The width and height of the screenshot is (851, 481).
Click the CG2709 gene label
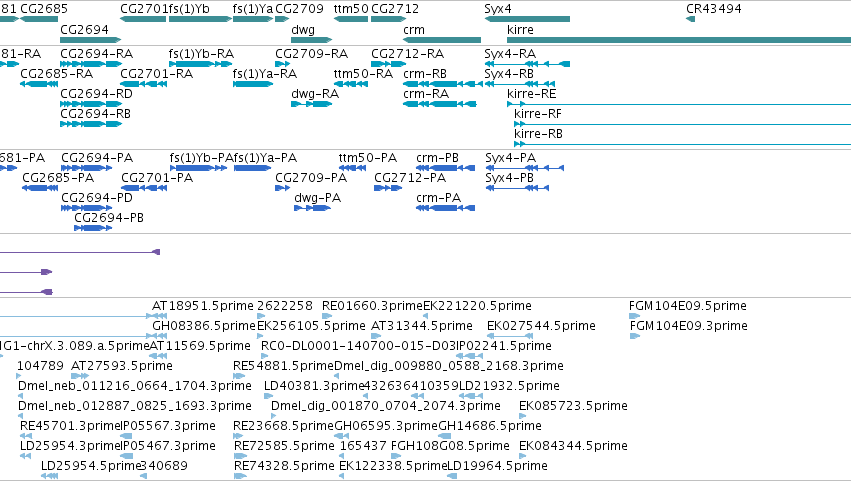(299, 9)
